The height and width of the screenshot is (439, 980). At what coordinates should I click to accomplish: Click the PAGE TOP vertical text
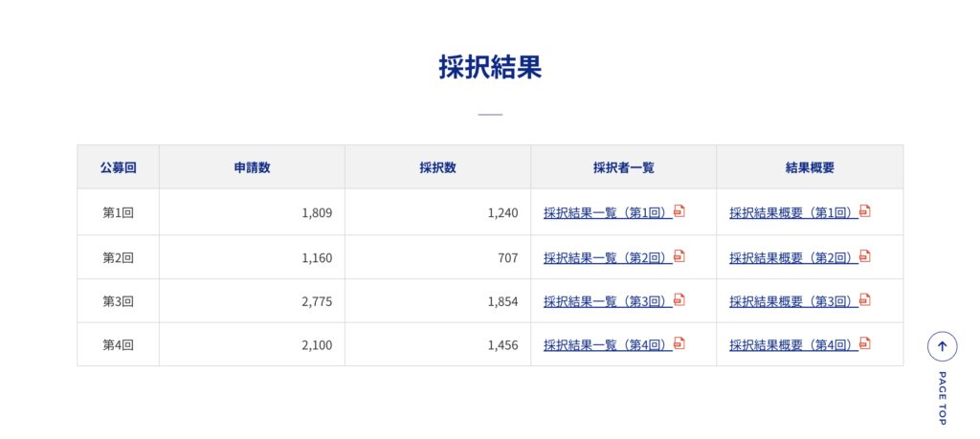click(x=942, y=398)
